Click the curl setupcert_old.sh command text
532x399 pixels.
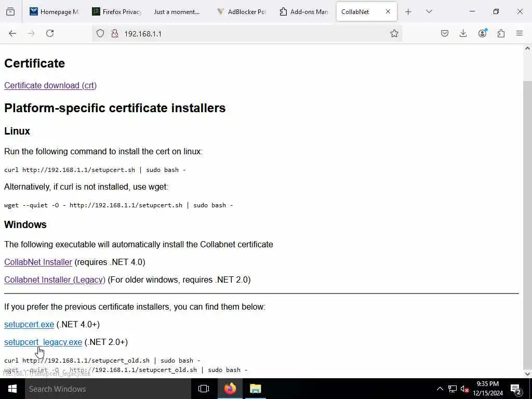[102, 361]
